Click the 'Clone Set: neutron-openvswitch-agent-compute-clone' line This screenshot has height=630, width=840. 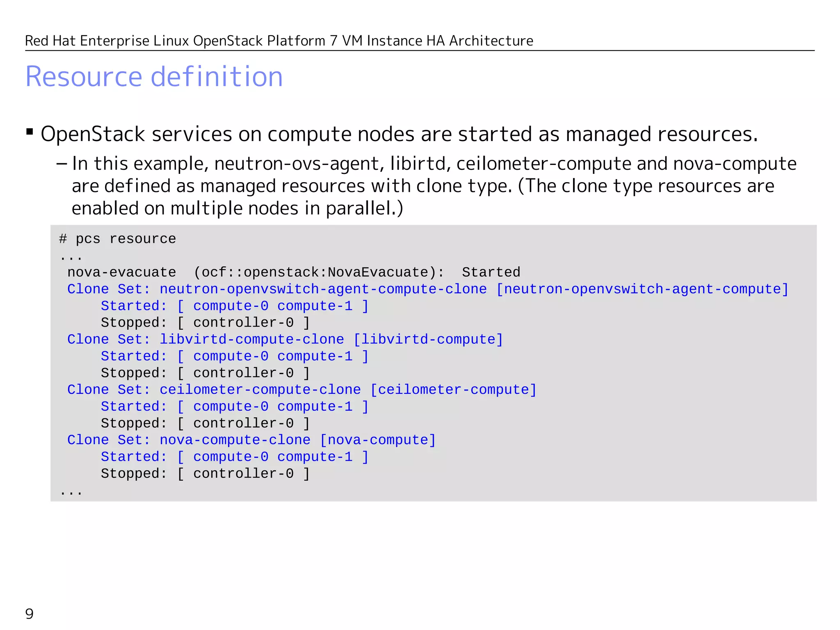pyautogui.click(x=428, y=289)
